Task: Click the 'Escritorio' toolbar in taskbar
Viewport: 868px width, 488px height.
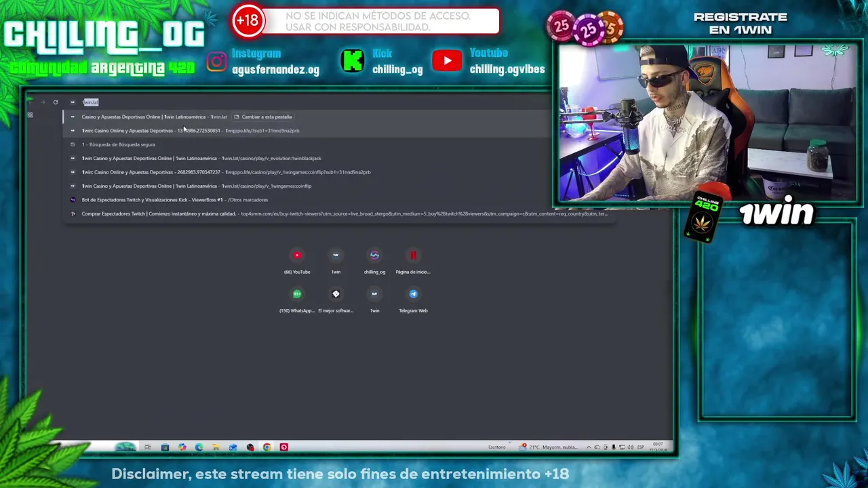Action: tap(496, 447)
